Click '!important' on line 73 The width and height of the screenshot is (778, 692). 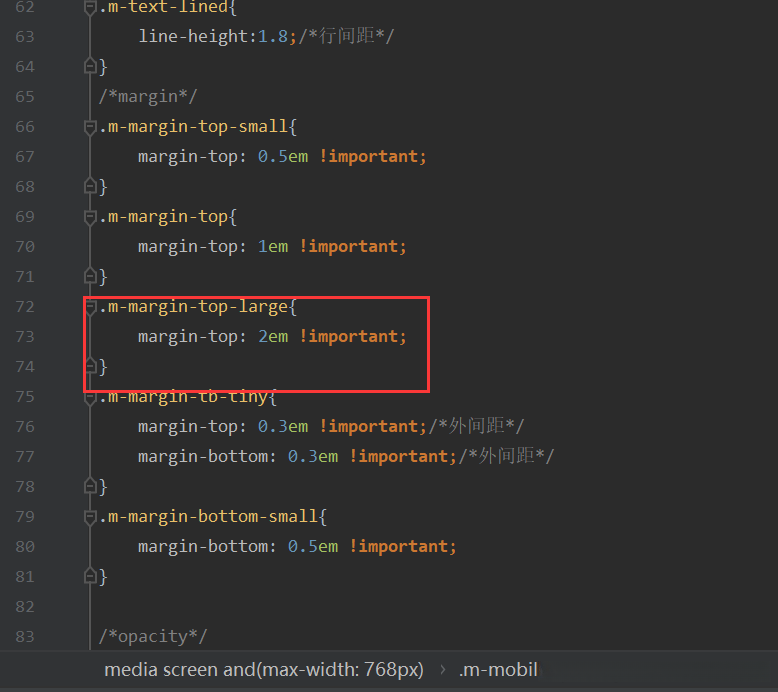pyautogui.click(x=349, y=337)
